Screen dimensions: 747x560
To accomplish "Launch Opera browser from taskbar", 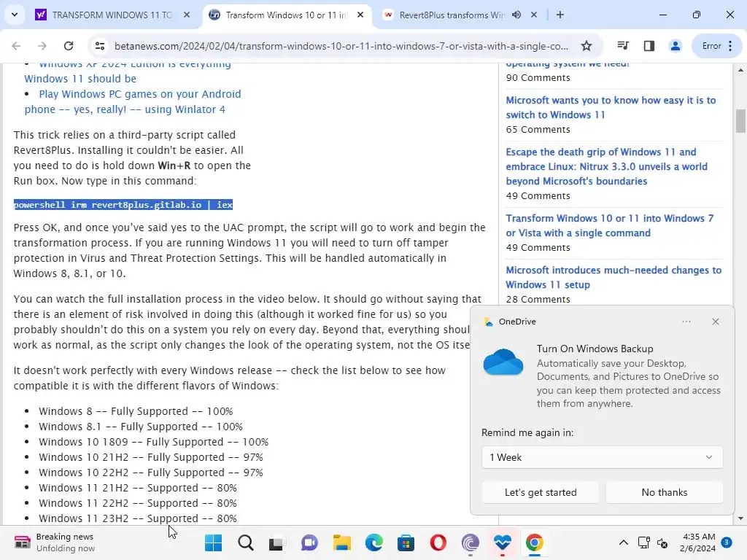I will pos(438,542).
